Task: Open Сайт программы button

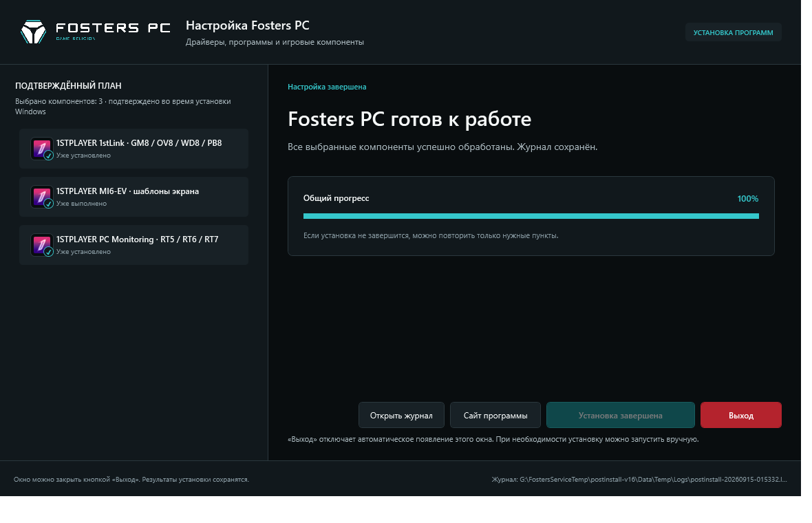Action: [495, 415]
